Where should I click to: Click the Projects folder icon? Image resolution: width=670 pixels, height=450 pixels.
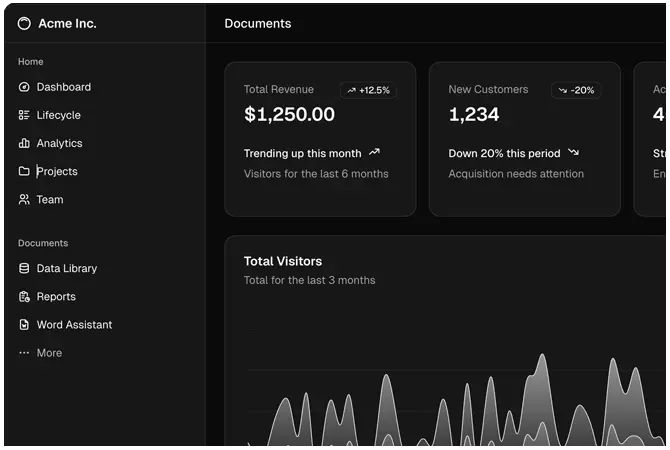pos(24,171)
